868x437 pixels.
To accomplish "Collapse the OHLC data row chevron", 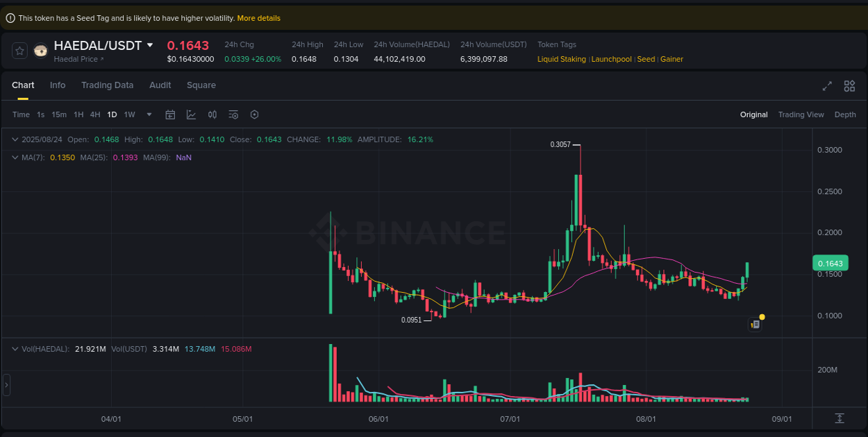I will [14, 139].
